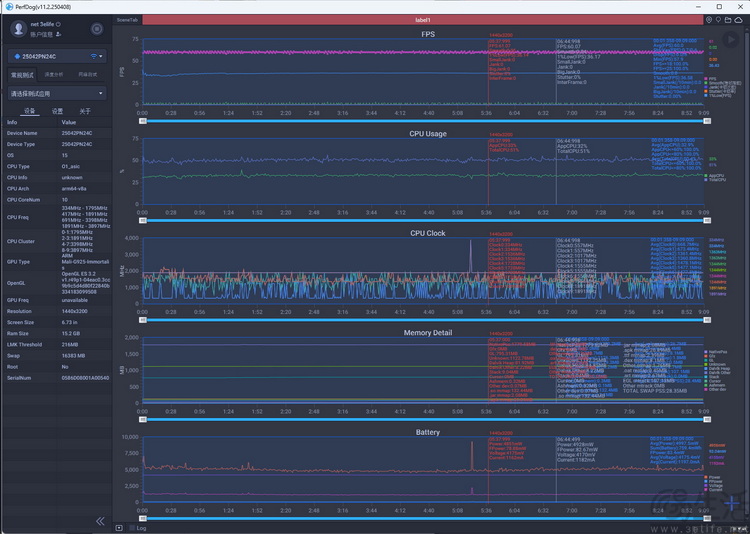Click the Battery power spike near 5:20

click(472, 455)
